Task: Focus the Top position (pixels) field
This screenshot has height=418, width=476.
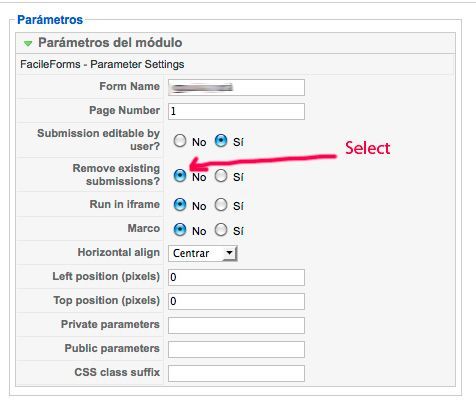Action: (x=236, y=301)
